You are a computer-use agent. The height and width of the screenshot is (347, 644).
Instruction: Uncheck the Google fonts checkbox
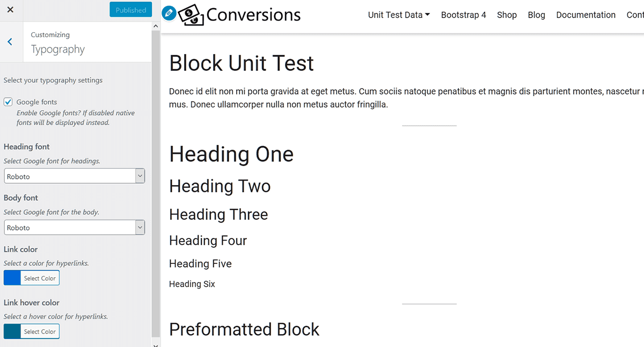[8, 102]
